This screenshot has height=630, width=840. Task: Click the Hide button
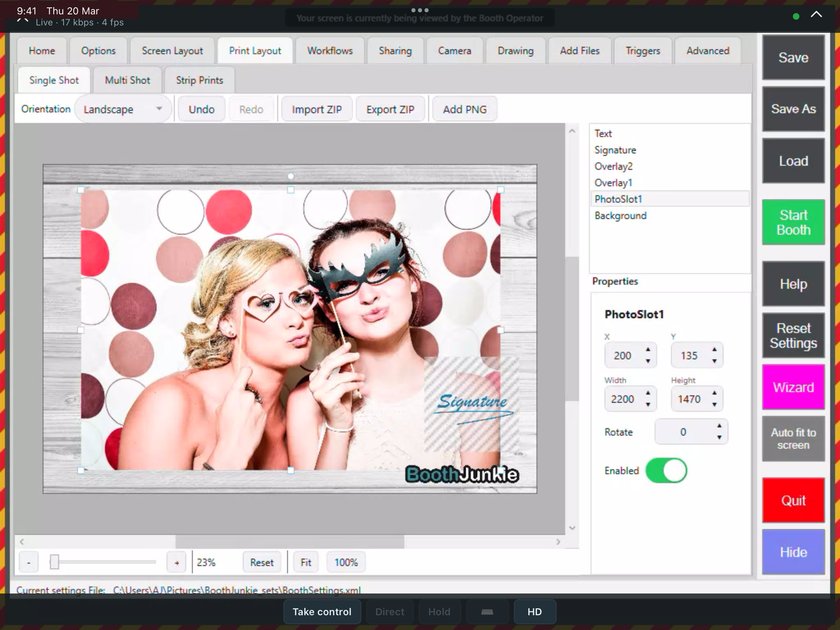pos(793,552)
